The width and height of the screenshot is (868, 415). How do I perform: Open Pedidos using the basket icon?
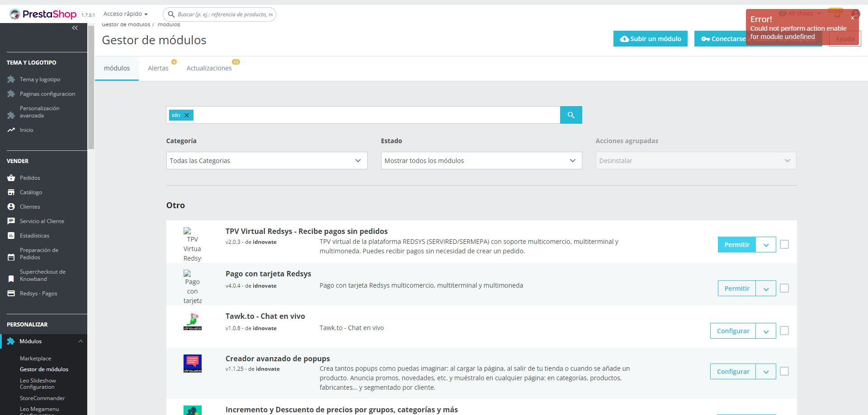[x=11, y=178]
